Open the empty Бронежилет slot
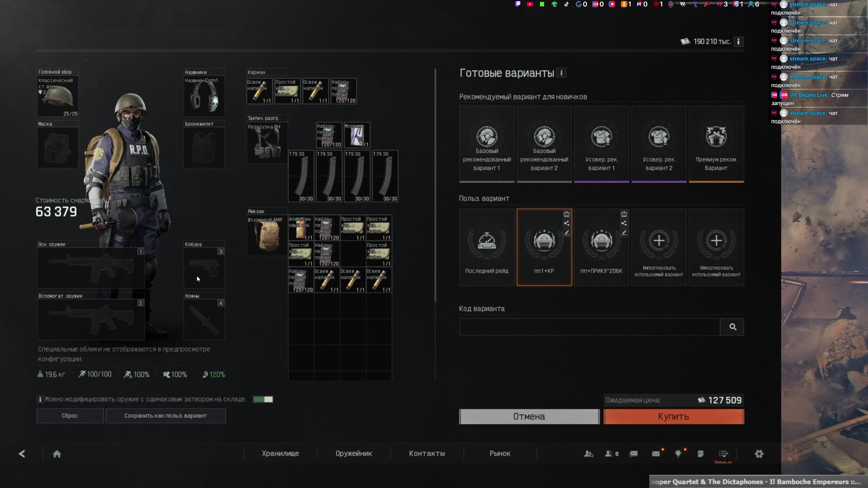The width and height of the screenshot is (868, 488). click(204, 148)
